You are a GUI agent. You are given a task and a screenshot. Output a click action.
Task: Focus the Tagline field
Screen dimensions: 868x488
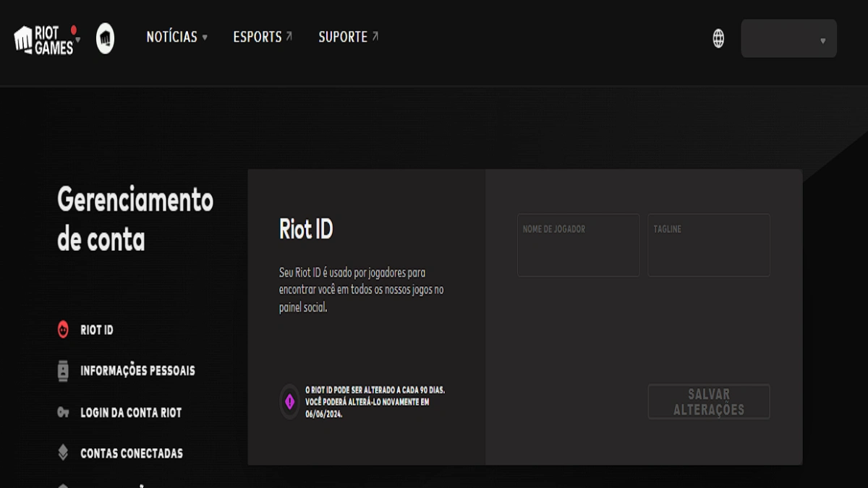pyautogui.click(x=708, y=245)
